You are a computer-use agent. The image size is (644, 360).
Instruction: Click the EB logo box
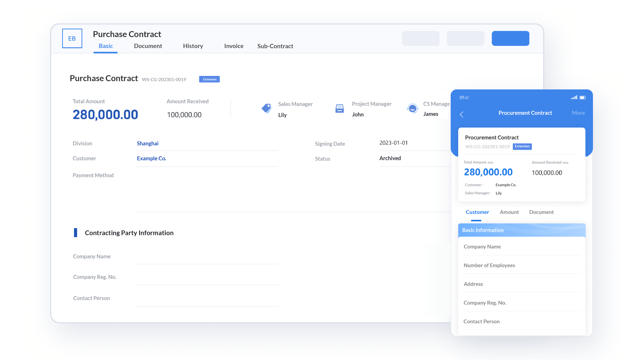(72, 38)
